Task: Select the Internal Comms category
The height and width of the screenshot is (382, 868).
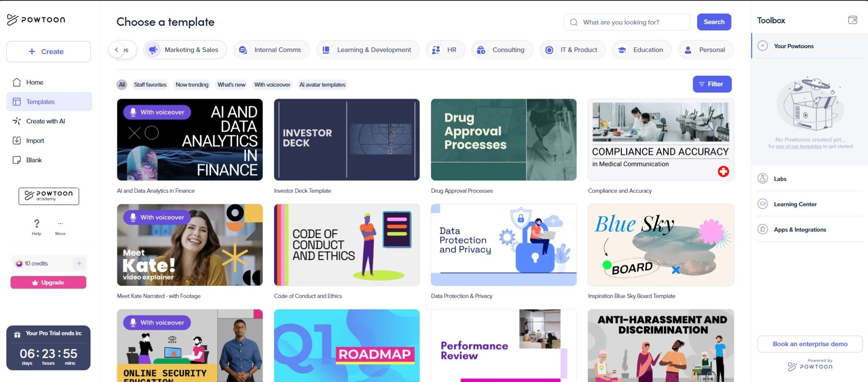Action: tap(271, 50)
